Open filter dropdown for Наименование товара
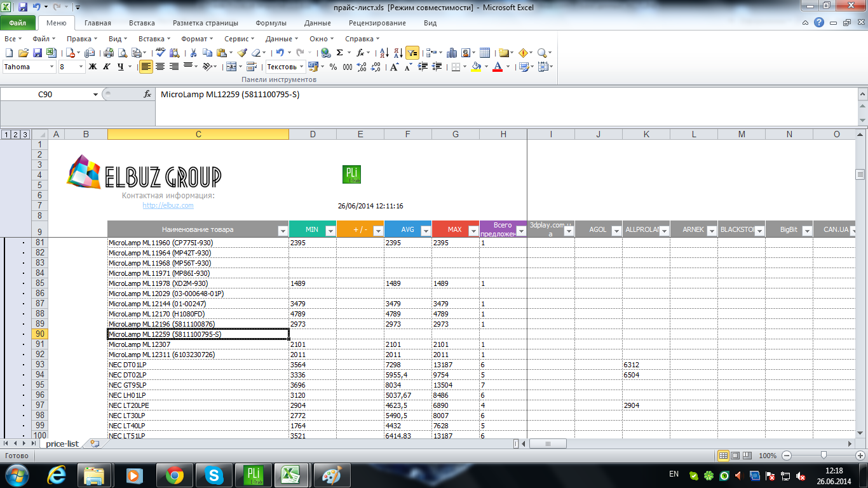Image resolution: width=868 pixels, height=488 pixels. (x=283, y=231)
